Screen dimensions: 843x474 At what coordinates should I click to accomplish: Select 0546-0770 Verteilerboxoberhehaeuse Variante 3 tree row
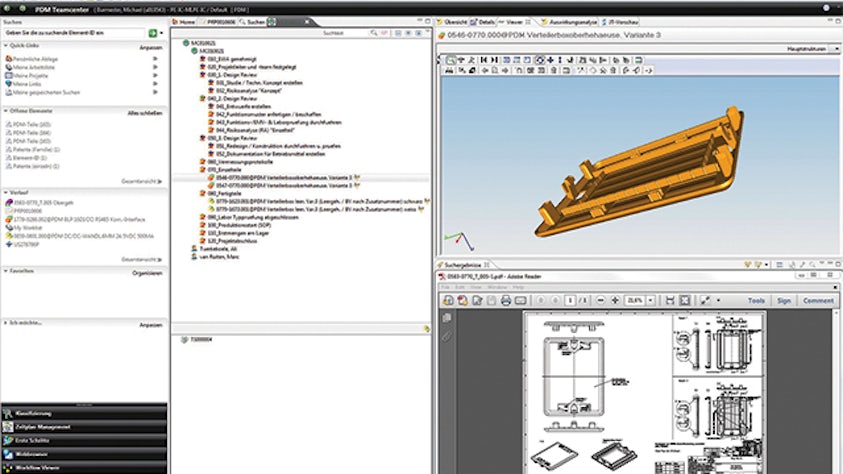[284, 177]
